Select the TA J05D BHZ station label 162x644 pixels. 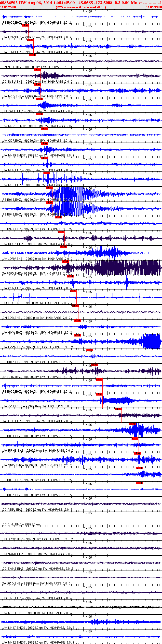coord(37,583)
